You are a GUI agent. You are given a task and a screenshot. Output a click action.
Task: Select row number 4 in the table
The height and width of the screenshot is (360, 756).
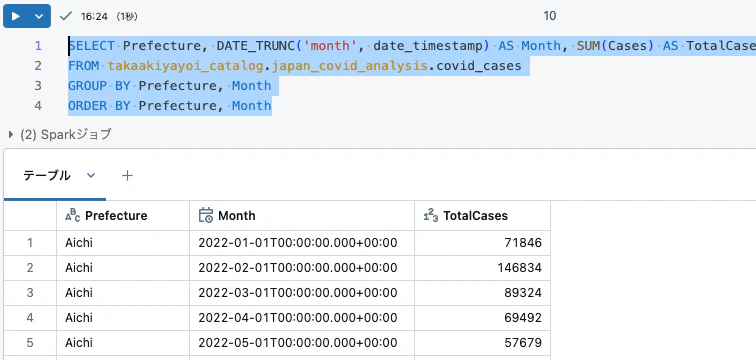(30, 318)
